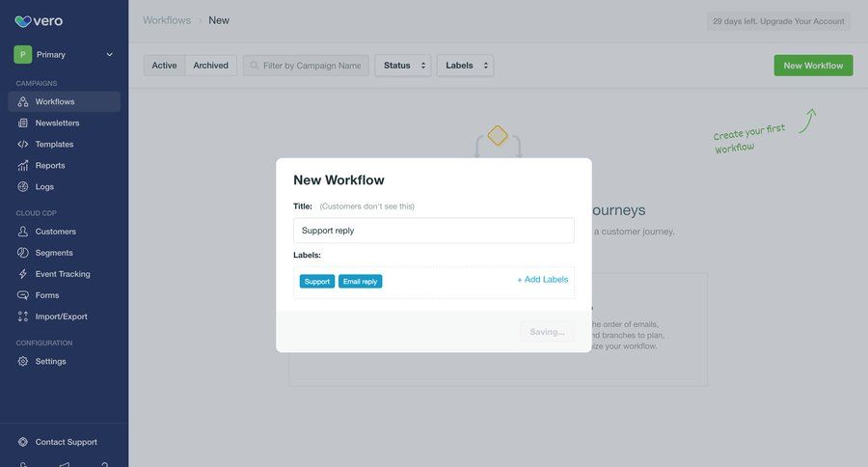Image resolution: width=868 pixels, height=467 pixels.
Task: Click the Contact Support lifebuoy icon
Action: [x=23, y=442]
